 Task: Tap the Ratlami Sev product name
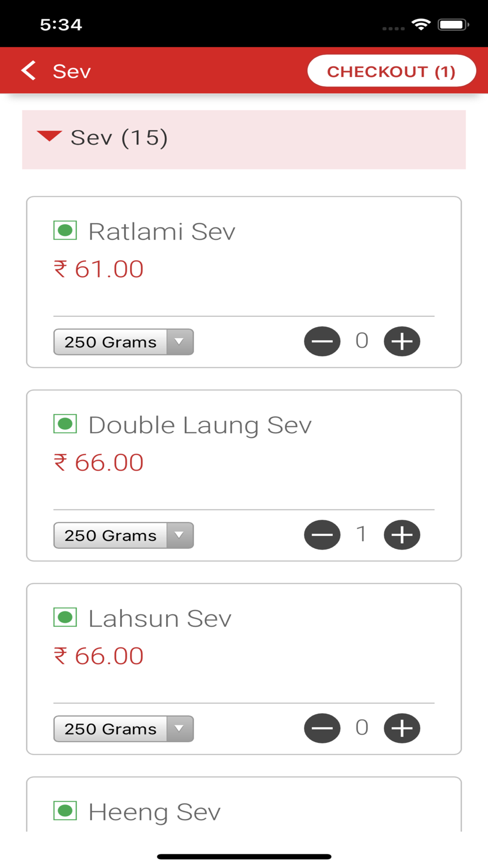[x=162, y=231]
